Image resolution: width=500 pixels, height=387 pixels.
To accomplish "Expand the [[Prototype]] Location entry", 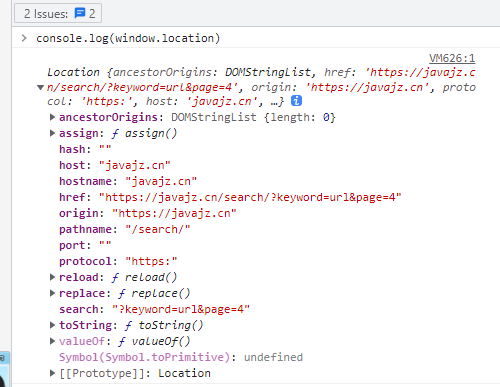I will (x=52, y=373).
